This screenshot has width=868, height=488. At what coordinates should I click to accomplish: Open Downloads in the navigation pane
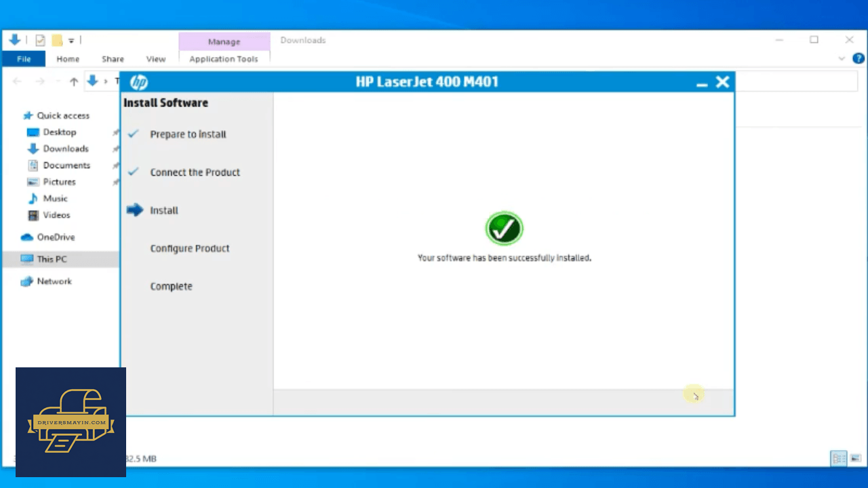click(66, 148)
